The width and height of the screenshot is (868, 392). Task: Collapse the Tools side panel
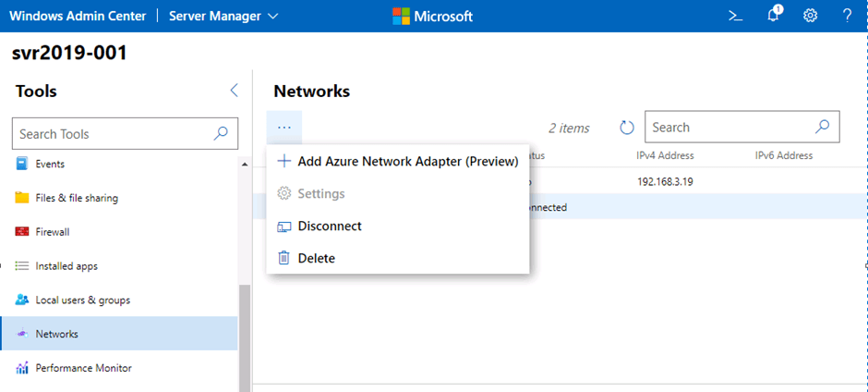coord(234,91)
